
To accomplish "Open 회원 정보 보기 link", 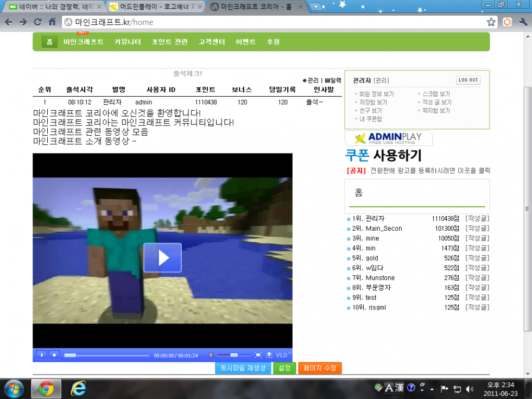I will click(376, 93).
